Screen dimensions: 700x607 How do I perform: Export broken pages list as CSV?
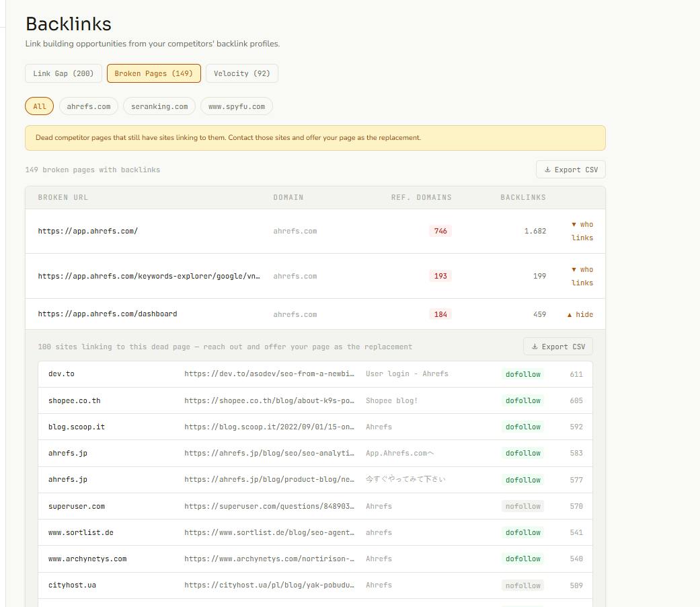571,170
